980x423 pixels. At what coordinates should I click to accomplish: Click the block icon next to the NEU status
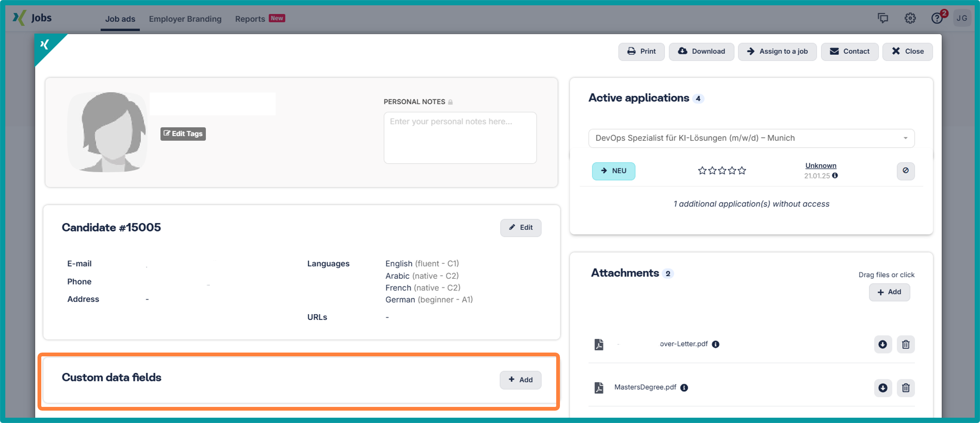point(905,171)
